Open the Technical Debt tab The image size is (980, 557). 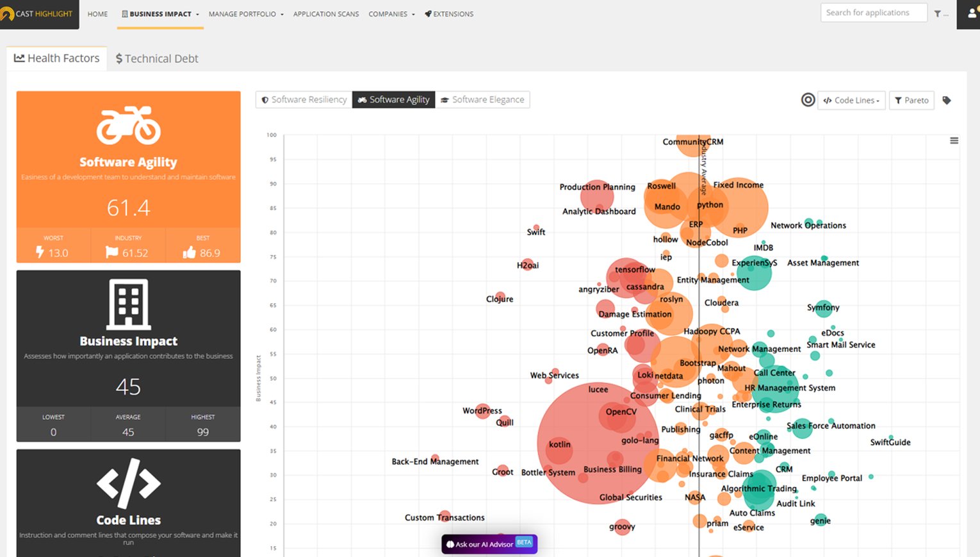pos(157,59)
